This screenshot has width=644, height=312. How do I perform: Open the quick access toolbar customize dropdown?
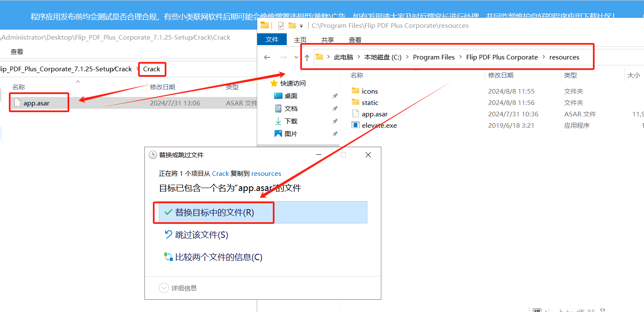tap(301, 26)
